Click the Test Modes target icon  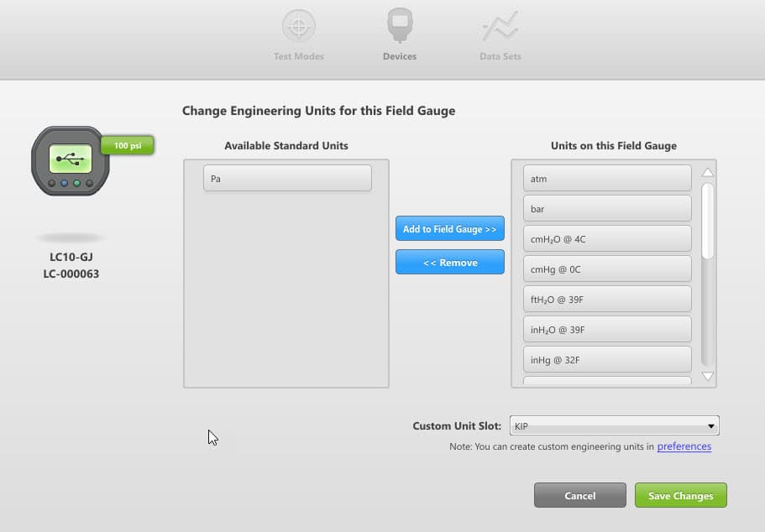[299, 26]
